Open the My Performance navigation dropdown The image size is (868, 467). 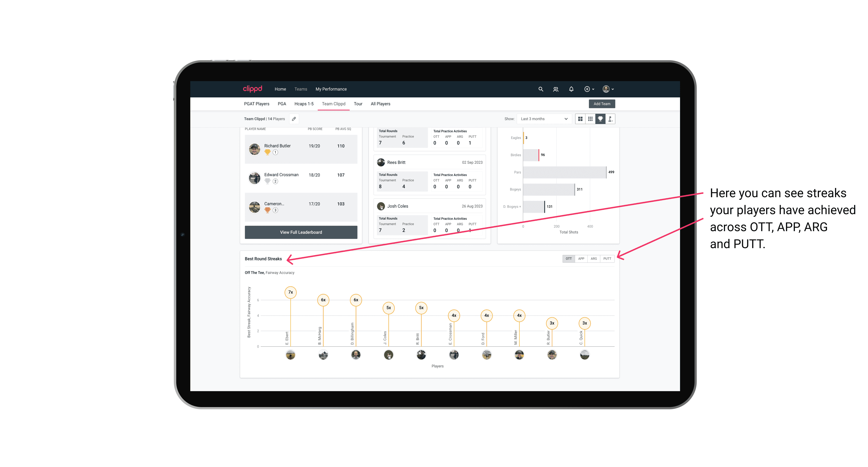[x=332, y=89]
